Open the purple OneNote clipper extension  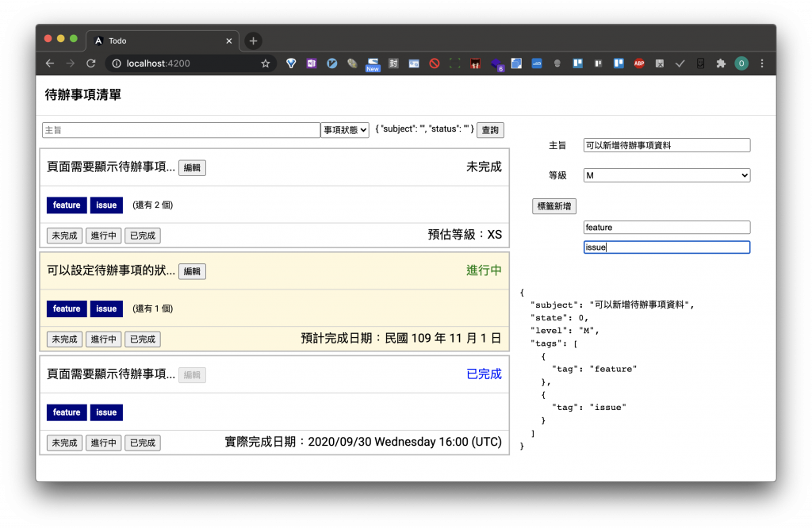point(311,63)
